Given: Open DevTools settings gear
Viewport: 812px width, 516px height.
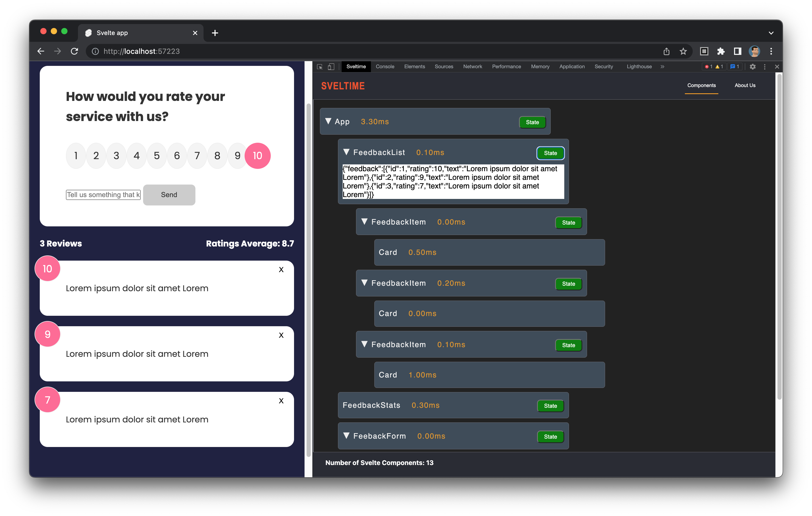Looking at the screenshot, I should point(753,67).
